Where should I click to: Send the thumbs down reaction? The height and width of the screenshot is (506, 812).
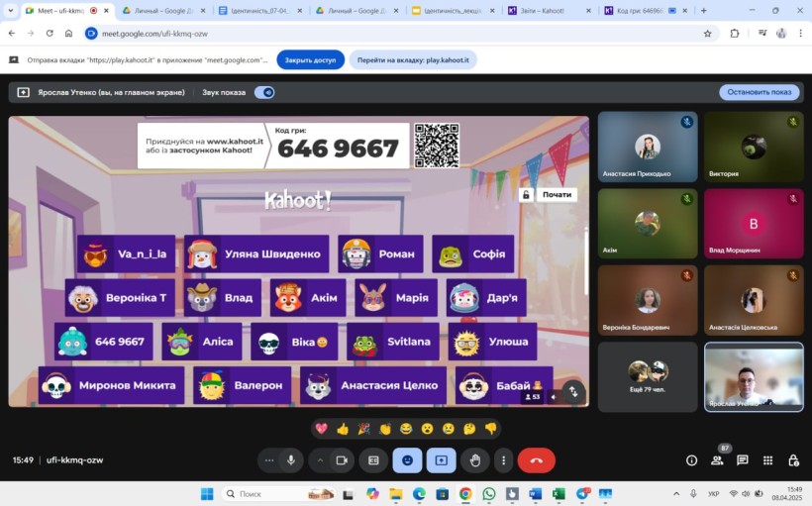tap(491, 429)
